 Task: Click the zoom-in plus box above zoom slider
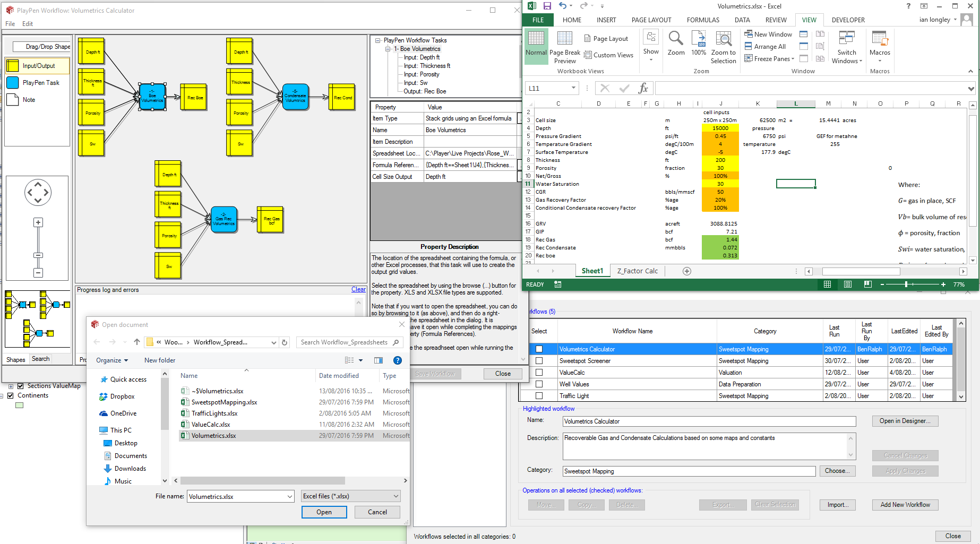click(x=38, y=222)
